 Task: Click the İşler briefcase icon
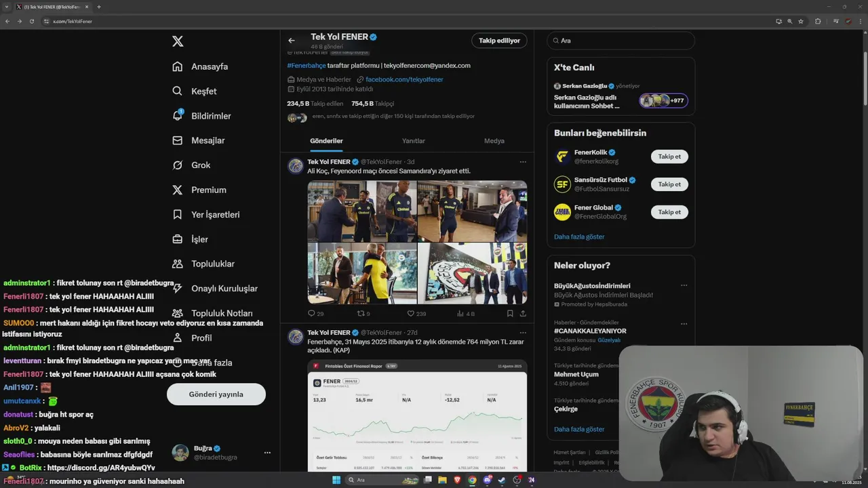pos(178,239)
